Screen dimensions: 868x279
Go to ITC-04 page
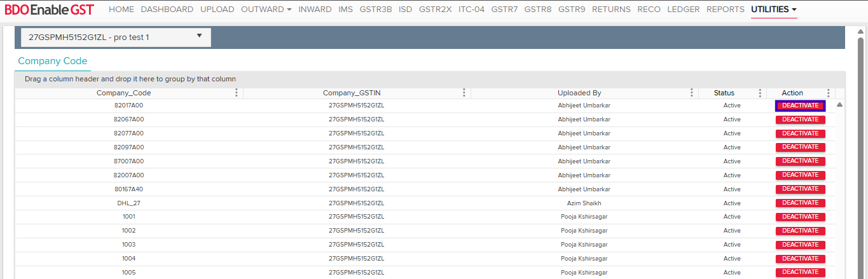(x=472, y=10)
